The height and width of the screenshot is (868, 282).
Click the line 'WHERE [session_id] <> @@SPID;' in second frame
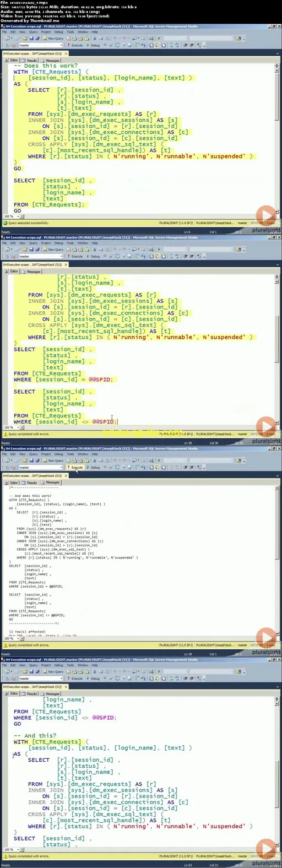click(x=66, y=422)
